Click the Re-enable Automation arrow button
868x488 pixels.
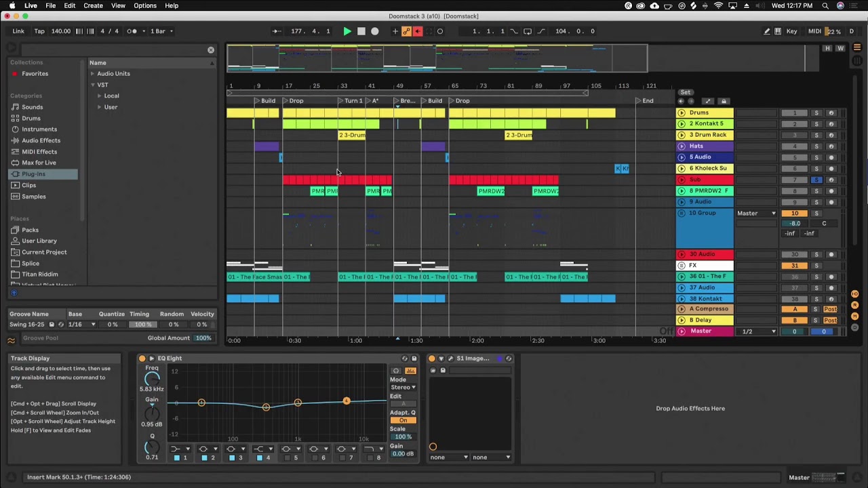[x=418, y=31]
